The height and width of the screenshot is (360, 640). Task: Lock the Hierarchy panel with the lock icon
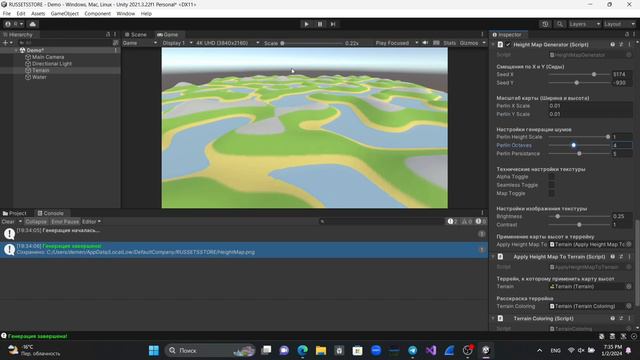108,35
